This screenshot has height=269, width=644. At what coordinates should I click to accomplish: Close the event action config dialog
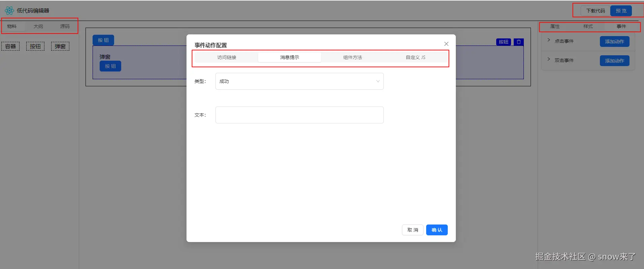click(446, 44)
